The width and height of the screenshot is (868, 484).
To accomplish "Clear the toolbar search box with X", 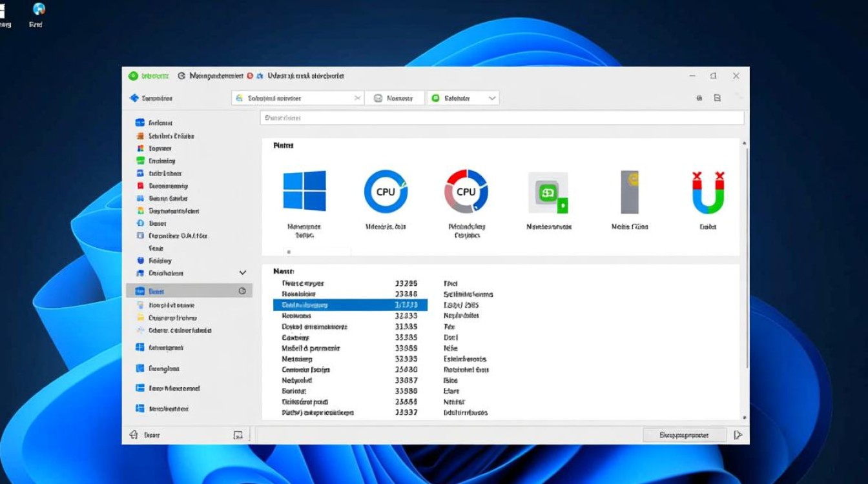I will tap(357, 98).
